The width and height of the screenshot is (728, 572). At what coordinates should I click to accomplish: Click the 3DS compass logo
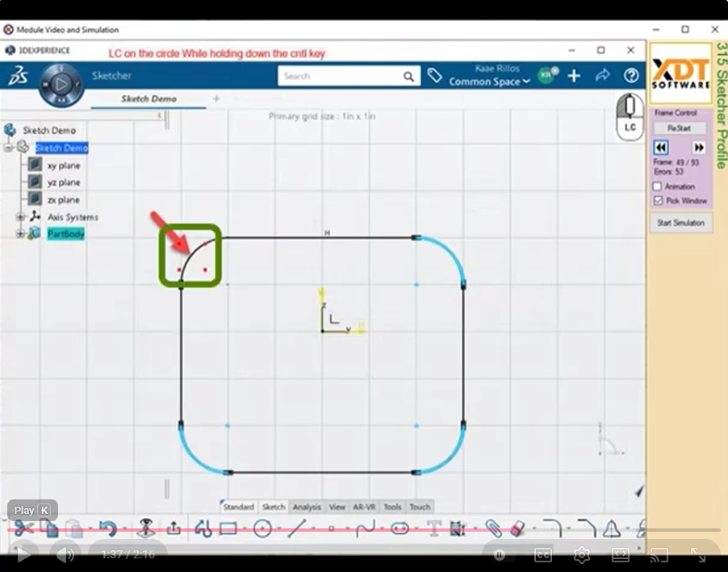pos(18,75)
